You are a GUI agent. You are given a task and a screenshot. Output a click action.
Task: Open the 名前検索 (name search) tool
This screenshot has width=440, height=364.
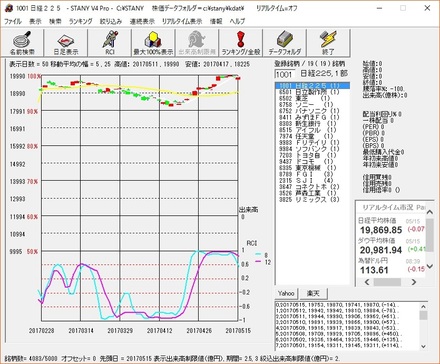pos(22,43)
